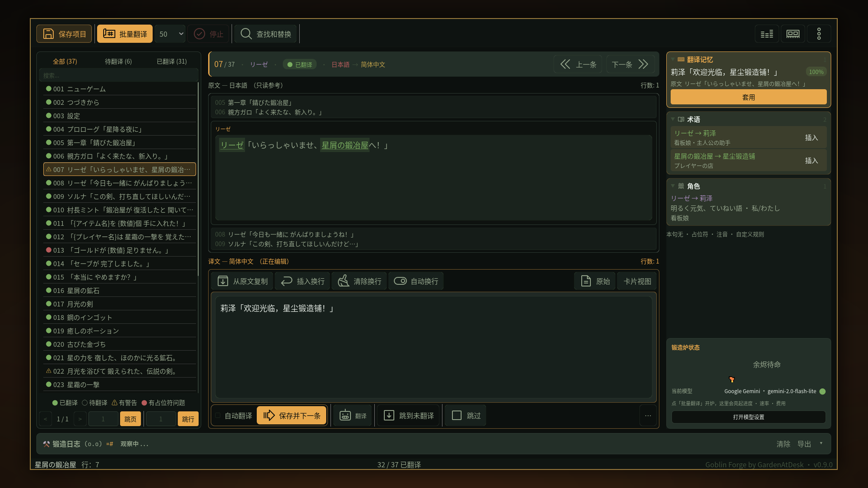
Task: Enable the 自动翻译 checkbox
Action: click(218, 415)
